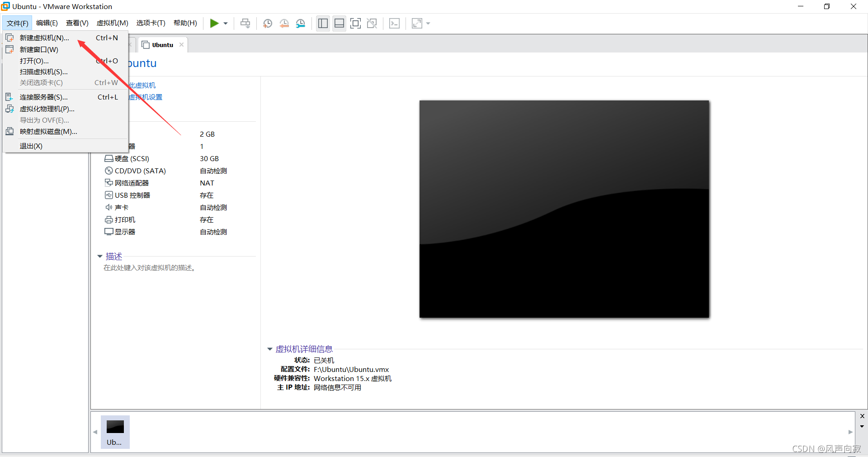Click the NAT network value
868x457 pixels.
[207, 183]
